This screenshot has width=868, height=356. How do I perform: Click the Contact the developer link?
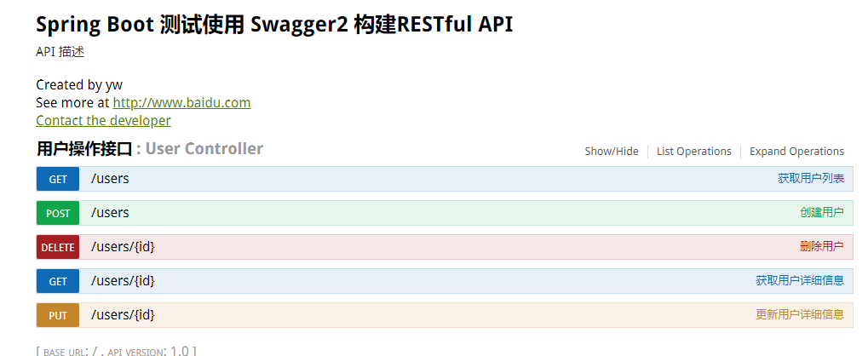click(x=103, y=120)
